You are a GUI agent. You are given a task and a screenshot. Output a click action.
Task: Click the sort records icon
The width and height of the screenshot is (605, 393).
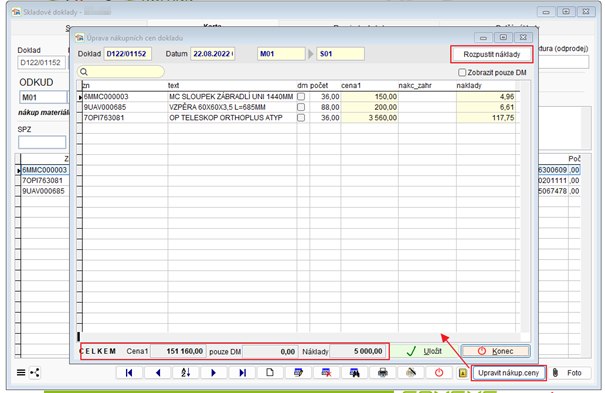point(186,373)
